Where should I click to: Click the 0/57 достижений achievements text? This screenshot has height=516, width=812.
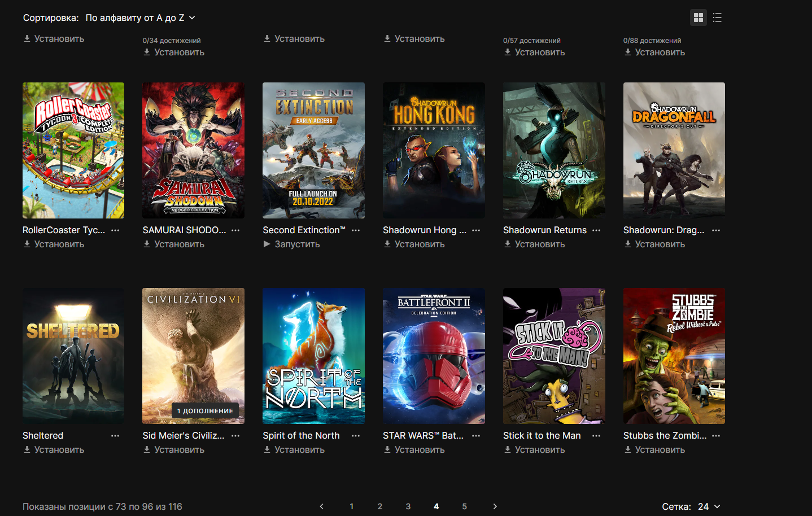point(532,41)
